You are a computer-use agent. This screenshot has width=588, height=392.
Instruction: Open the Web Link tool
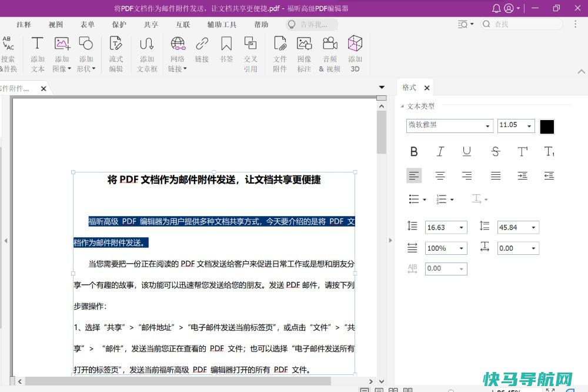click(x=178, y=54)
